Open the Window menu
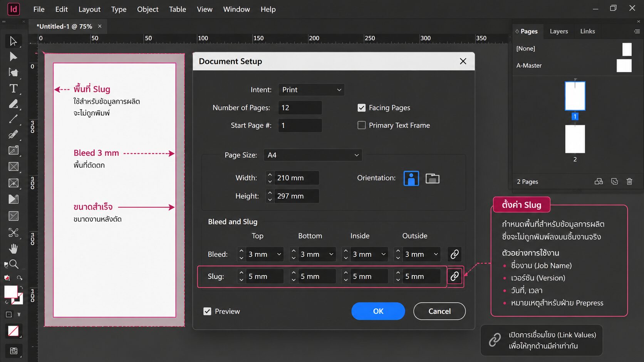This screenshot has height=362, width=644. click(236, 9)
